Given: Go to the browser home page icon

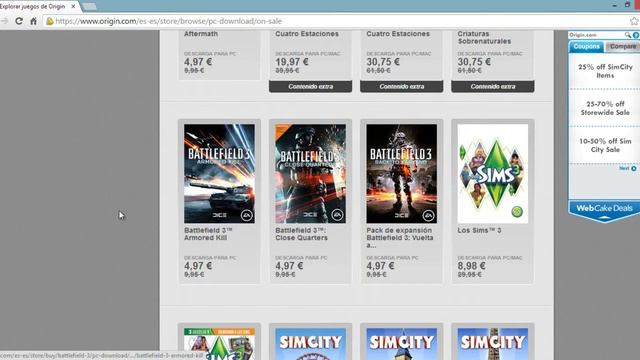Looking at the screenshot, I should 33,21.
